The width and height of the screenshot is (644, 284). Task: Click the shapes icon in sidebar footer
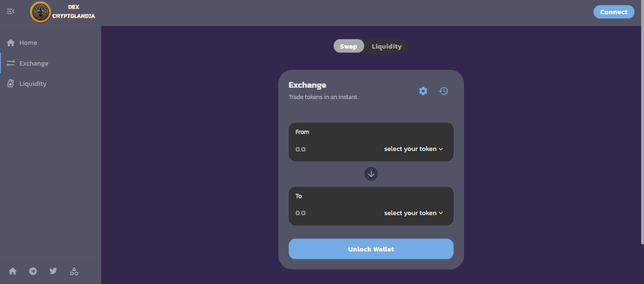click(x=74, y=271)
